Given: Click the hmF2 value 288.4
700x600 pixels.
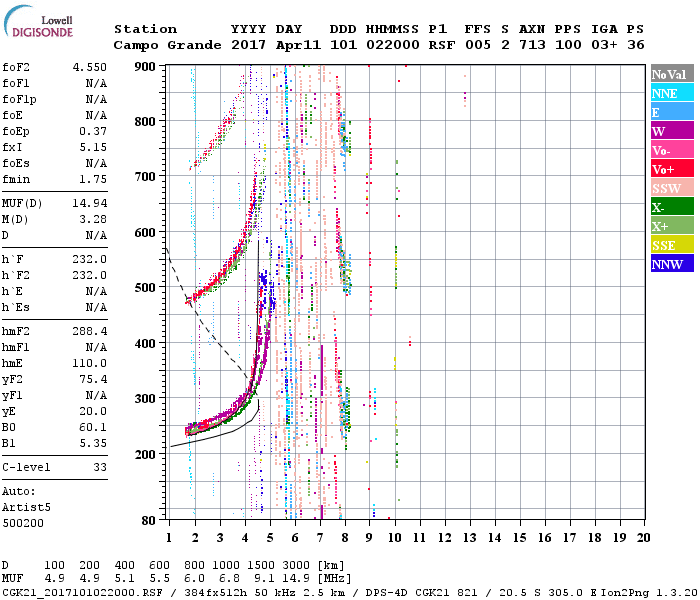Looking at the screenshot, I should click(90, 331).
